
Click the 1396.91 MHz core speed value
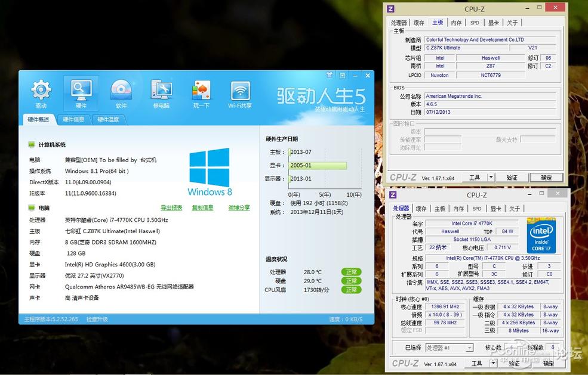[445, 306]
